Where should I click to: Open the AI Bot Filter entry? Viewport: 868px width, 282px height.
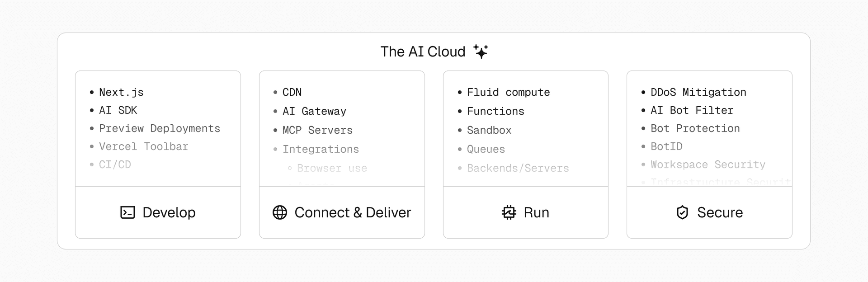point(692,110)
